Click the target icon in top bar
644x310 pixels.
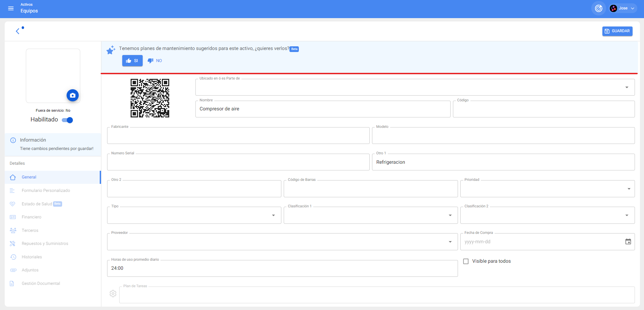click(x=598, y=8)
